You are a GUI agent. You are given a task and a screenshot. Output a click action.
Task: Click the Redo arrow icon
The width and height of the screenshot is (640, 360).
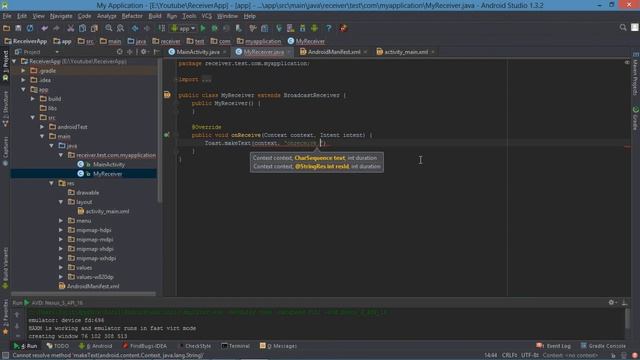coord(56,28)
